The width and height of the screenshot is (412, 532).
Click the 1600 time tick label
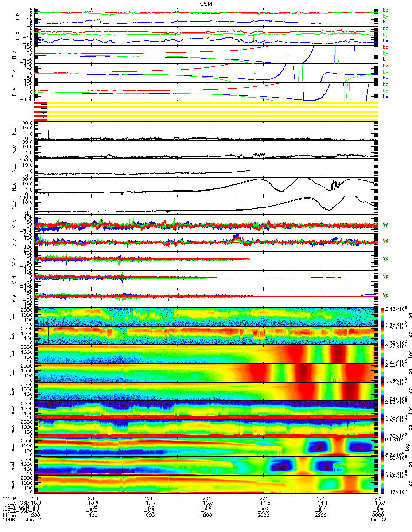(x=149, y=516)
